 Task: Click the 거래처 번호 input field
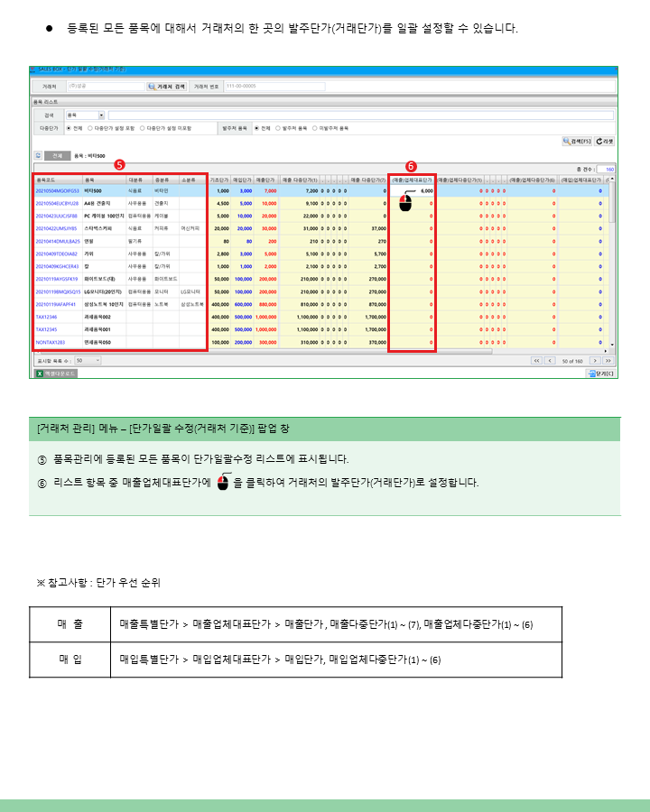click(x=274, y=87)
